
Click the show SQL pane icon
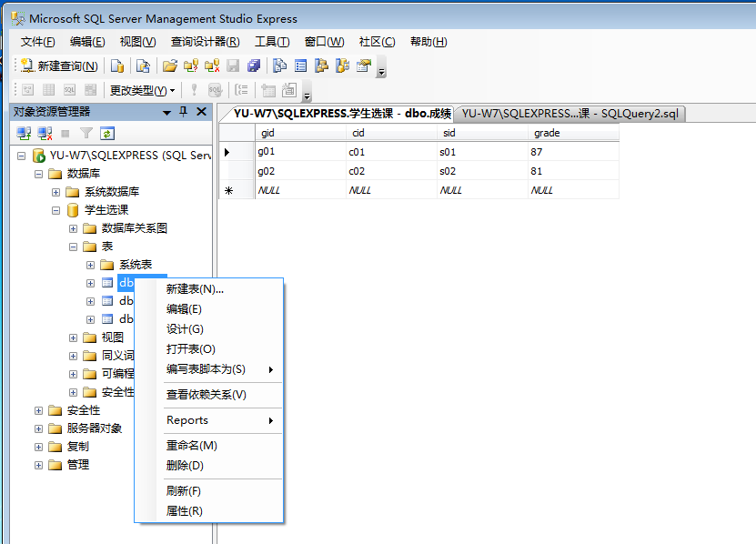coord(69,90)
